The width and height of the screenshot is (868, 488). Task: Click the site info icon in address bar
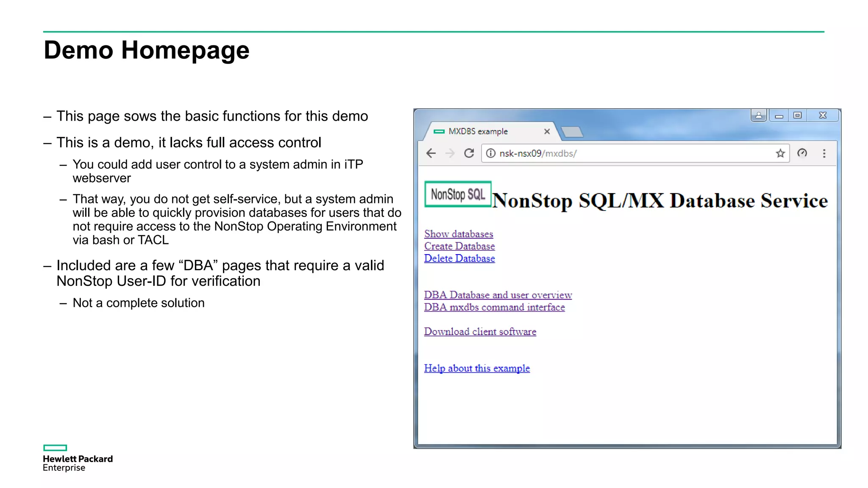point(490,153)
